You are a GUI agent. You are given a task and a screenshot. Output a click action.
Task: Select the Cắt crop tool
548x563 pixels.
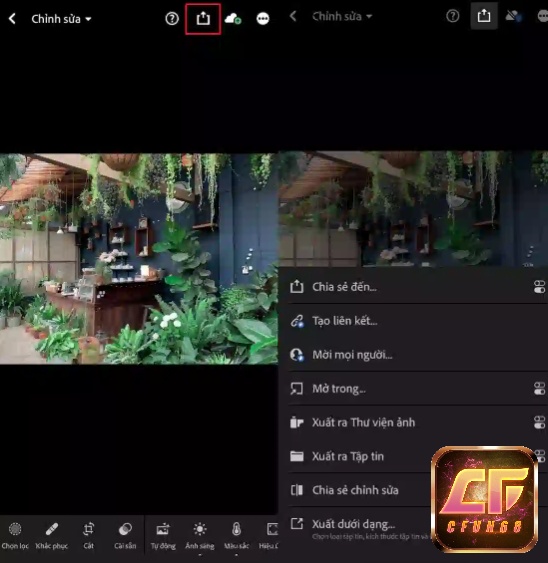click(88, 536)
